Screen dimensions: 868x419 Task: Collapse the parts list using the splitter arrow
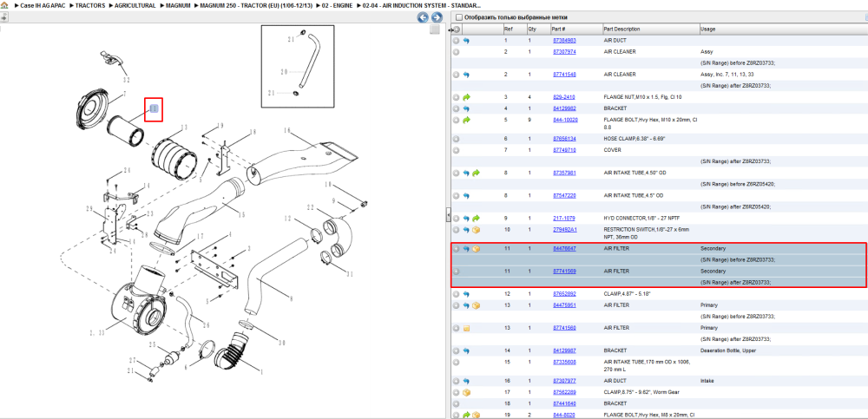[x=449, y=215]
